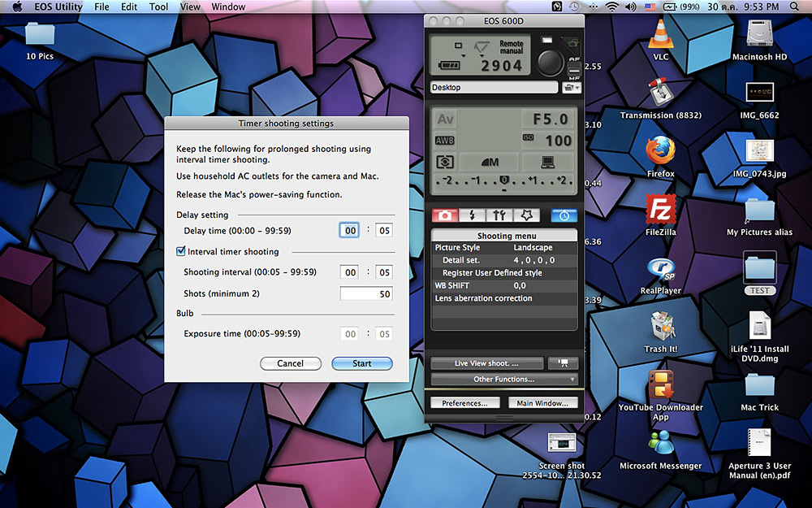Open the Apple menu
812x508 pixels.
[x=17, y=7]
